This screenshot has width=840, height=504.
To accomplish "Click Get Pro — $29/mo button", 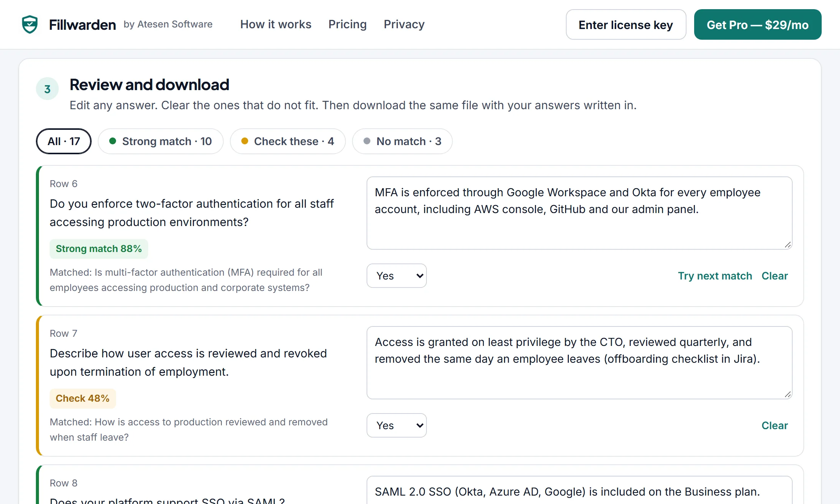I will [758, 24].
